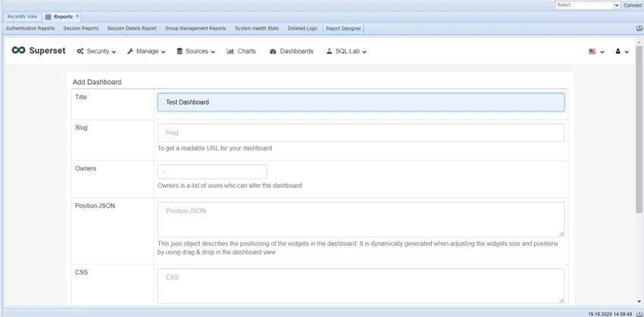The width and height of the screenshot is (644, 317).
Task: Open Session Reports tab
Action: click(81, 28)
